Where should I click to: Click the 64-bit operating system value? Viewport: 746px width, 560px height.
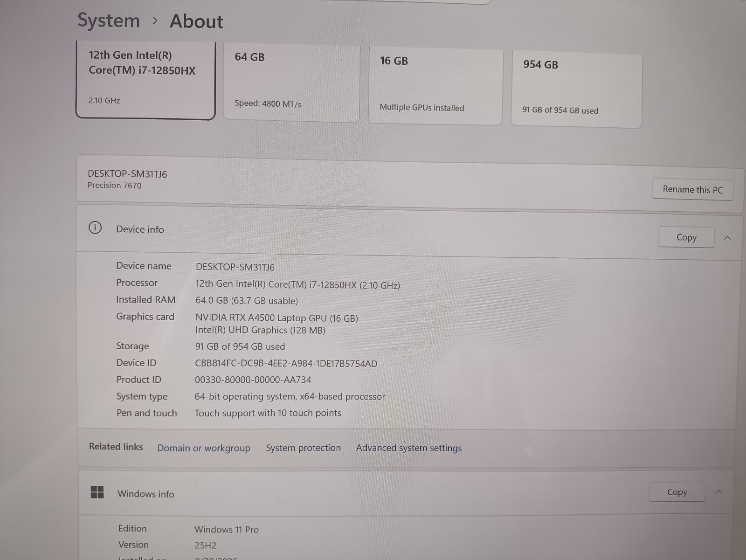tap(290, 397)
